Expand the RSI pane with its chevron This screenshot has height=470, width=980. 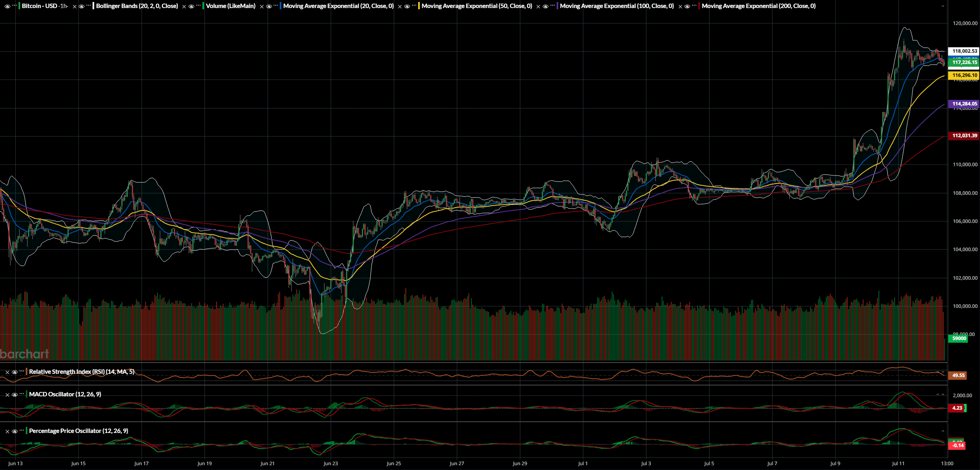point(943,372)
